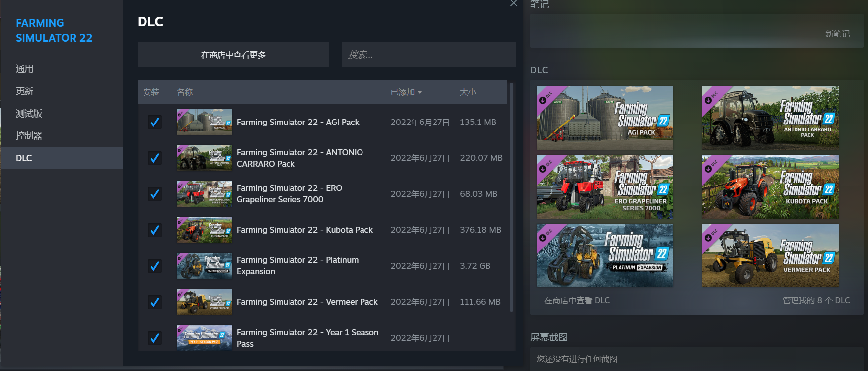Click 新笔记 in the notes panel

pyautogui.click(x=837, y=34)
